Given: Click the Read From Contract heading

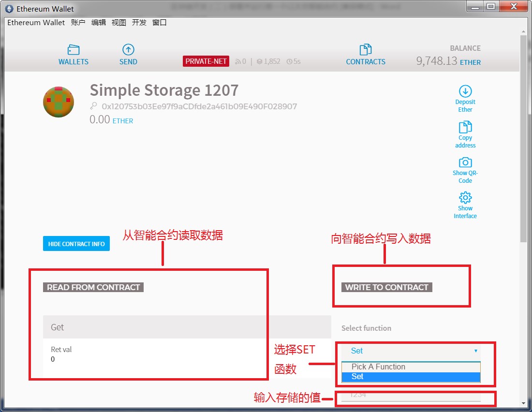Looking at the screenshot, I should pyautogui.click(x=93, y=287).
